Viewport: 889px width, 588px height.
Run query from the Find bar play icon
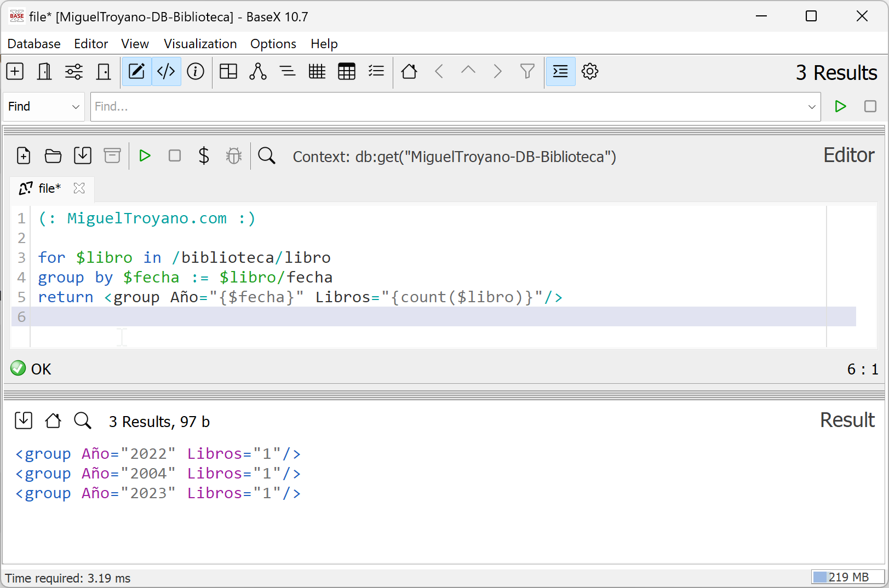click(841, 106)
